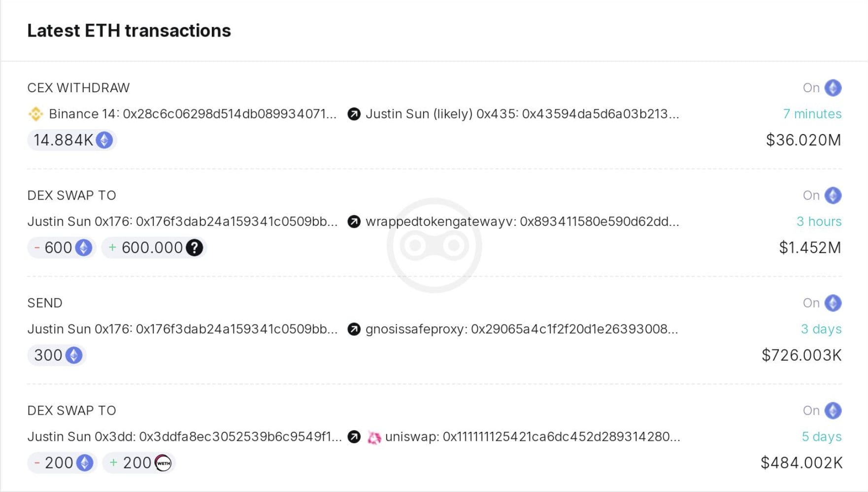
Task: Open Justin Sun 0x3dd address link
Action: 184,437
